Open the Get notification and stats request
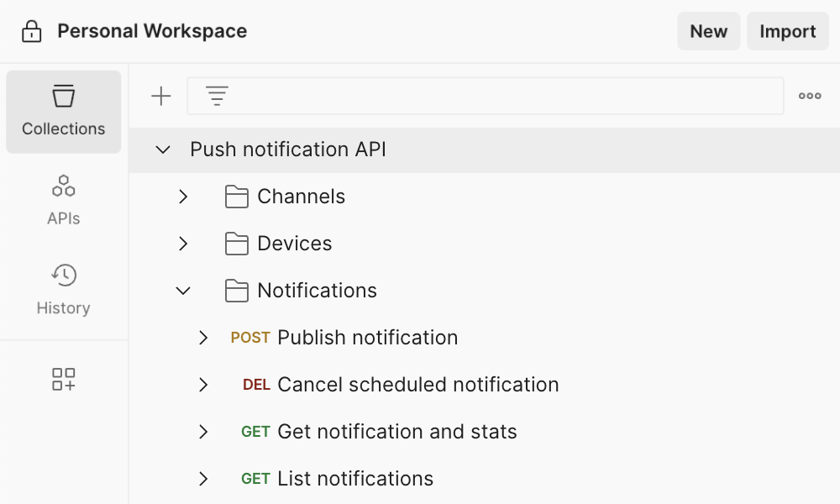Viewport: 840px width, 504px height. 396,432
